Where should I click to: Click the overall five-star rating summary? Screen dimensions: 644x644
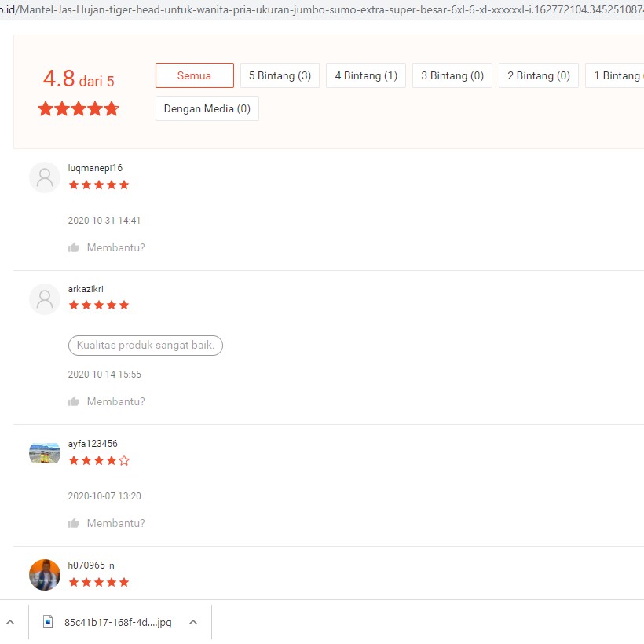pos(78,109)
